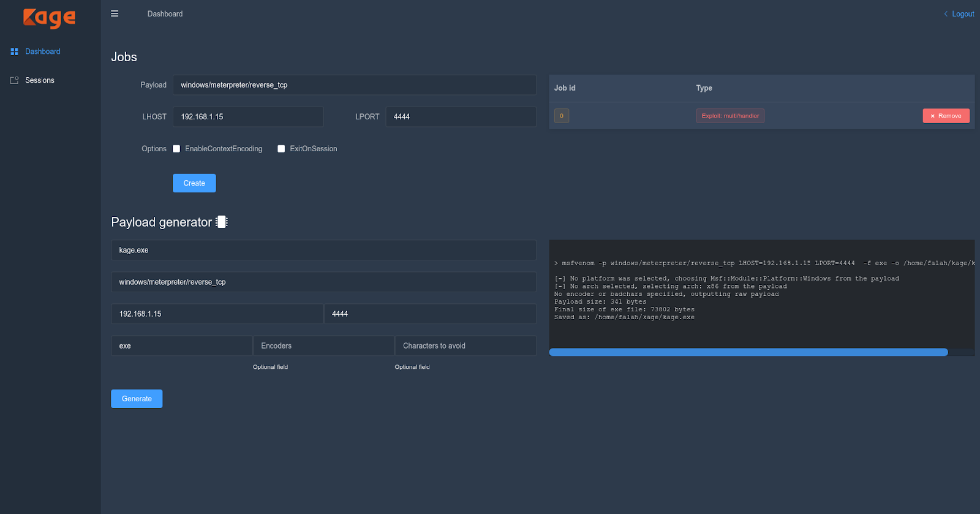Click the Job id column header

pyautogui.click(x=565, y=88)
